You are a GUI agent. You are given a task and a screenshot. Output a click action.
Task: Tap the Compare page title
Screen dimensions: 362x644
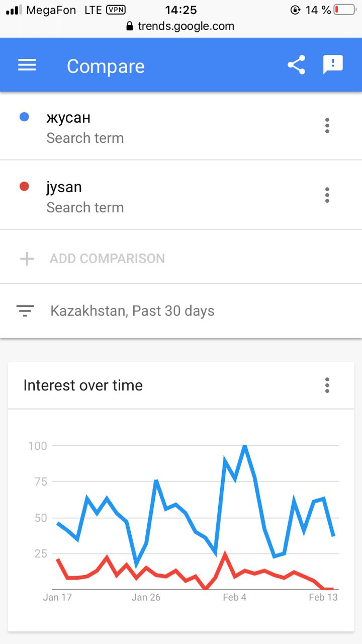coord(106,66)
